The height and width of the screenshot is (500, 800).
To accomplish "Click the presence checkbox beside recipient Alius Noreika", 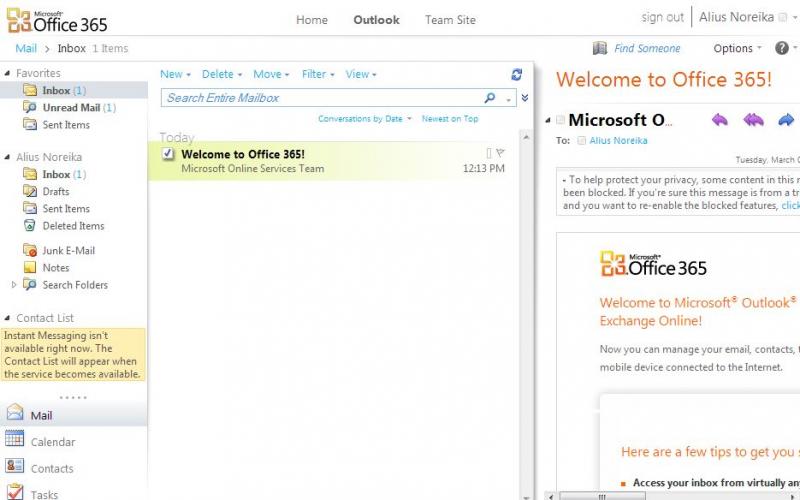I will coord(581,141).
